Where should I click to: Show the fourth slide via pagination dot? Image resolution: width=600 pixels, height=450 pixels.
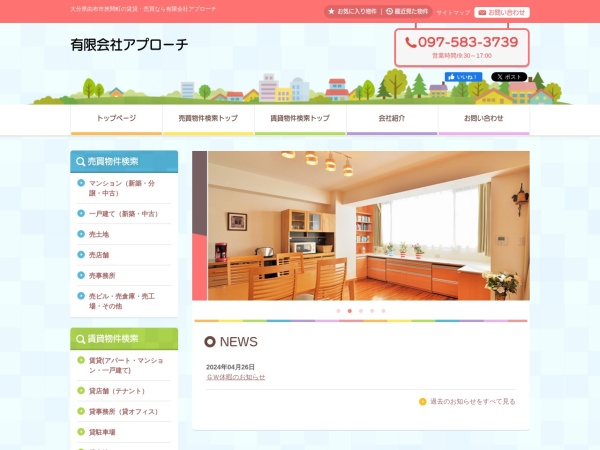pos(372,311)
